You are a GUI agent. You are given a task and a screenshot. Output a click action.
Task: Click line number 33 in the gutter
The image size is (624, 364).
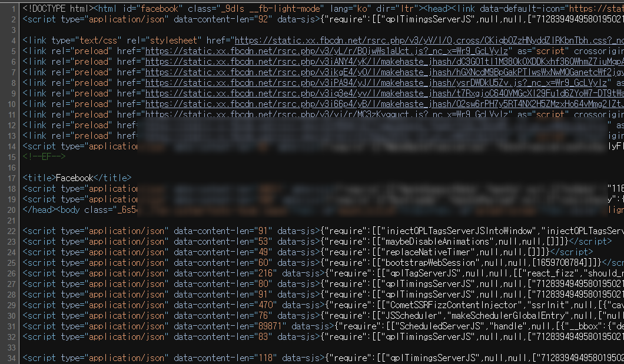point(12,348)
